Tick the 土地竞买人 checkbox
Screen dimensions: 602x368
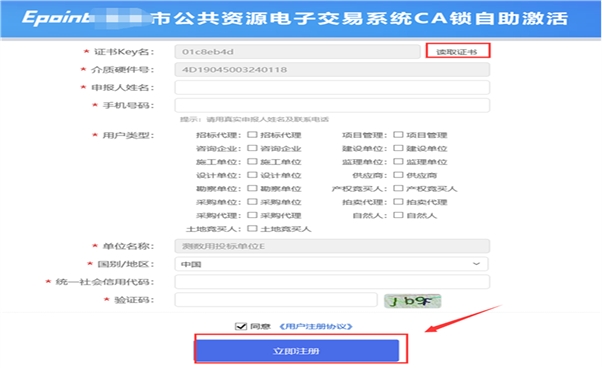coord(252,229)
